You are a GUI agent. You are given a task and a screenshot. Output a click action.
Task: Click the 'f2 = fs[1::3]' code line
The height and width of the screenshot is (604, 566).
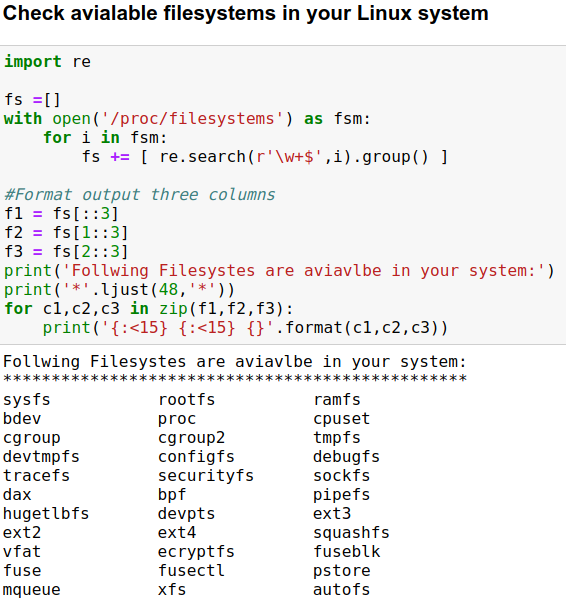tap(66, 233)
